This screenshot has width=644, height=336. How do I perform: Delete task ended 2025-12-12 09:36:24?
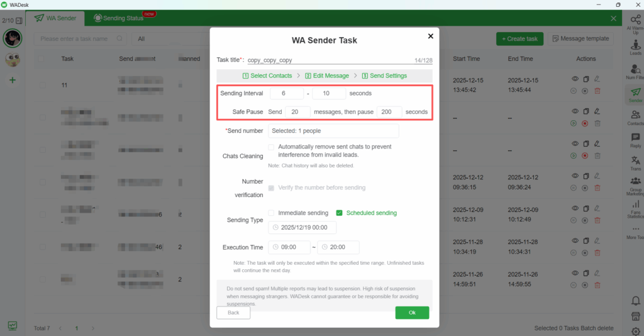597,188
